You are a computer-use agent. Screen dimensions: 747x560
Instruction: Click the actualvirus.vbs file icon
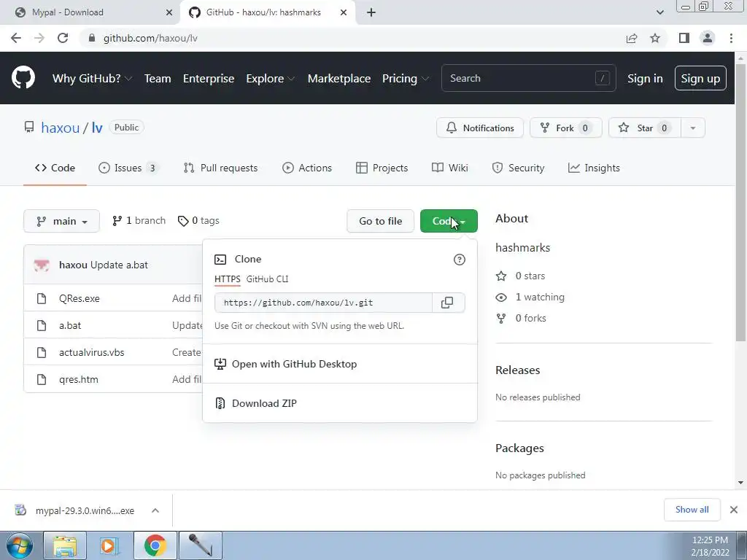click(42, 352)
